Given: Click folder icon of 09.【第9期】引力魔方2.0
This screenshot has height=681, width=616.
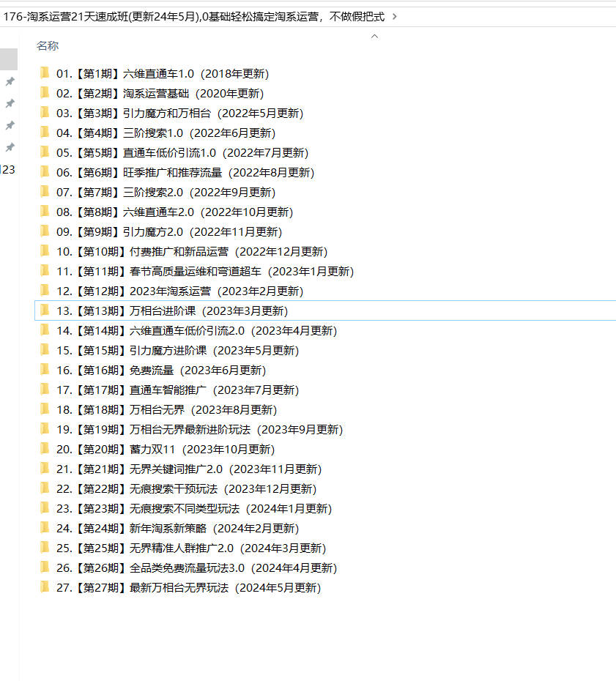Looking at the screenshot, I should [45, 231].
